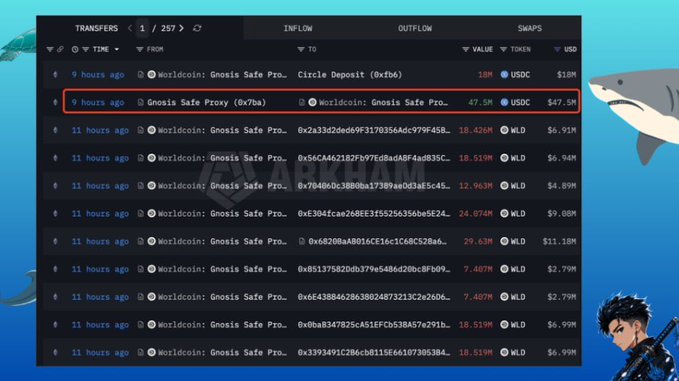This screenshot has width=679, height=381.
Task: Click the transaction link icon in header
Action: point(60,49)
